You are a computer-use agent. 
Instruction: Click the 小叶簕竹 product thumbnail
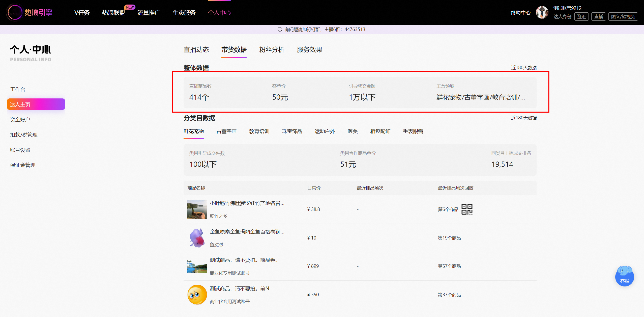coord(197,209)
